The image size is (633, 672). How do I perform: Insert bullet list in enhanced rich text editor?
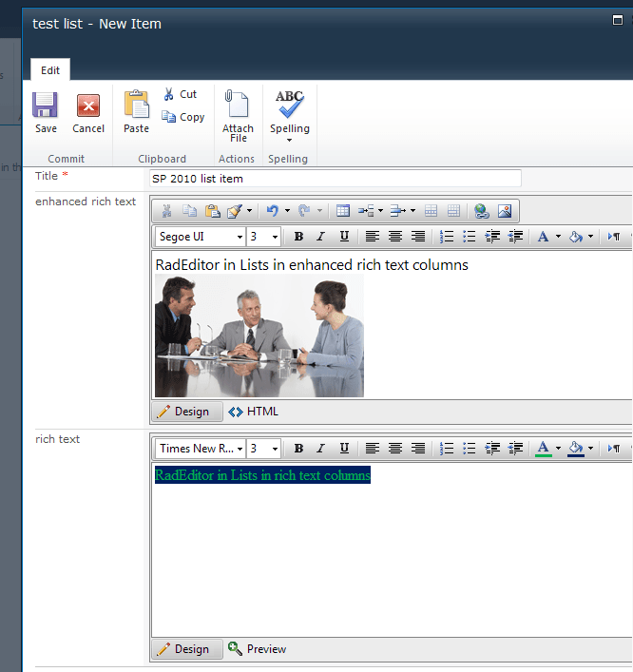470,237
